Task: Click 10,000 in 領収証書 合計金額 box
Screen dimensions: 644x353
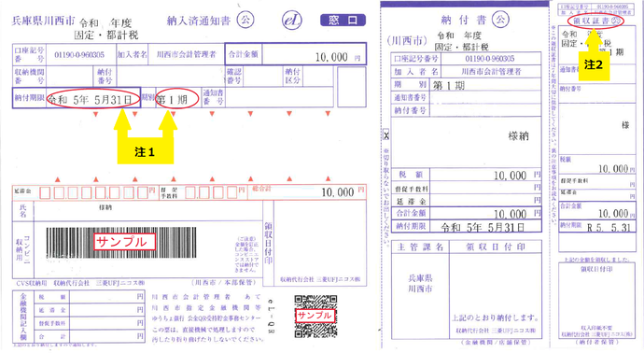Action: (x=613, y=213)
